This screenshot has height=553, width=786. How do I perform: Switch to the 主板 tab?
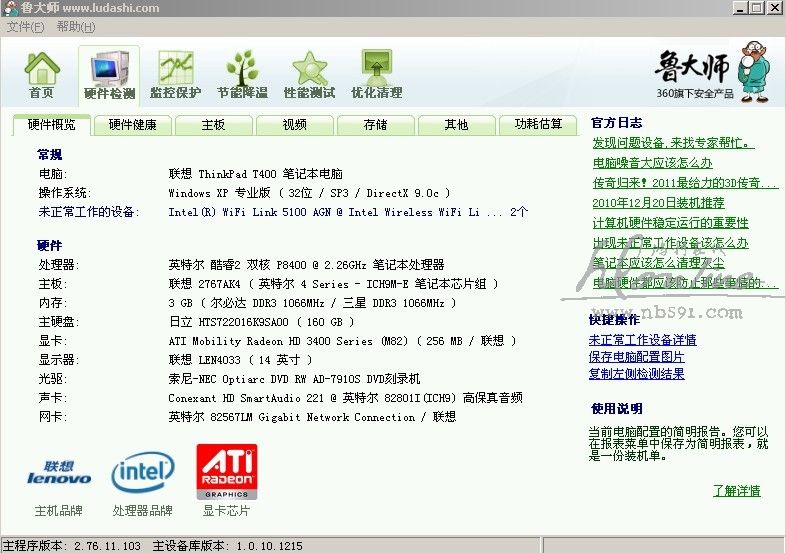pos(214,125)
